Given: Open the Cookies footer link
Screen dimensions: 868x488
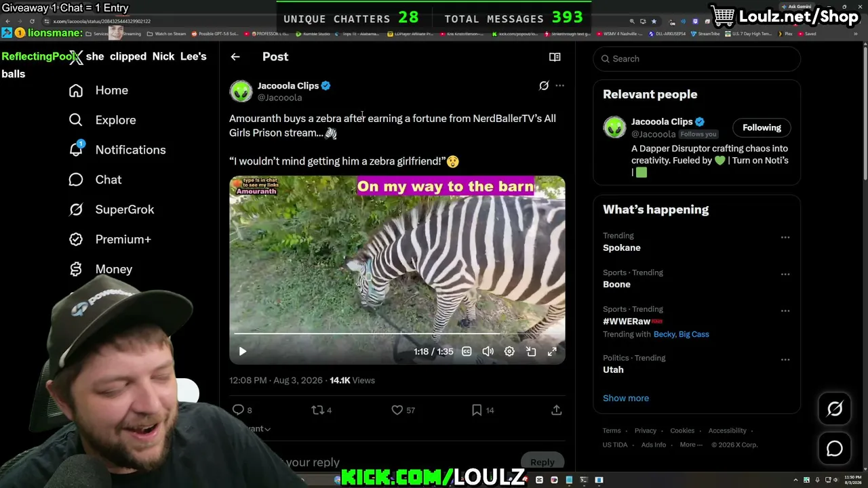Looking at the screenshot, I should pos(682,430).
